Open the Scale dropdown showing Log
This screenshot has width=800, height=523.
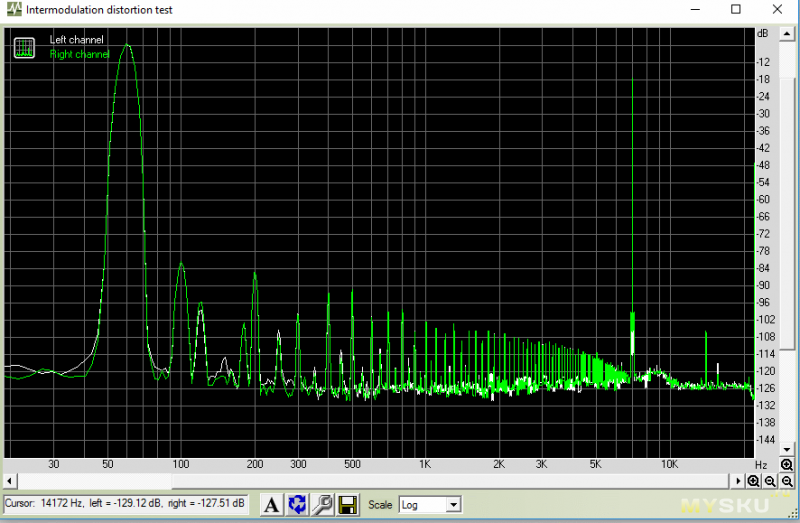(x=430, y=505)
